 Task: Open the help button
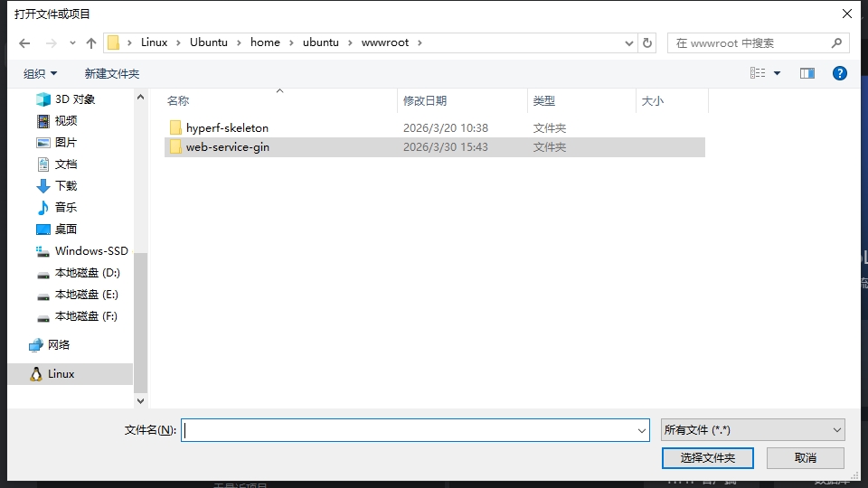(x=840, y=73)
